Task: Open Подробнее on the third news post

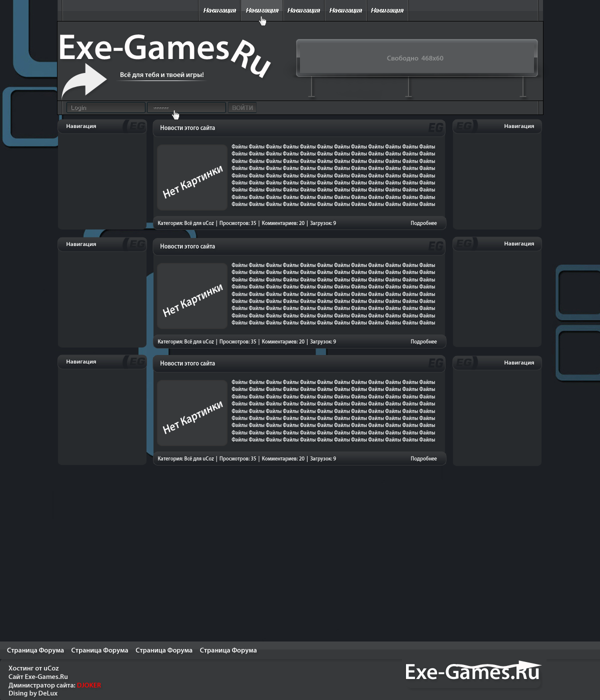Action: pyautogui.click(x=423, y=459)
